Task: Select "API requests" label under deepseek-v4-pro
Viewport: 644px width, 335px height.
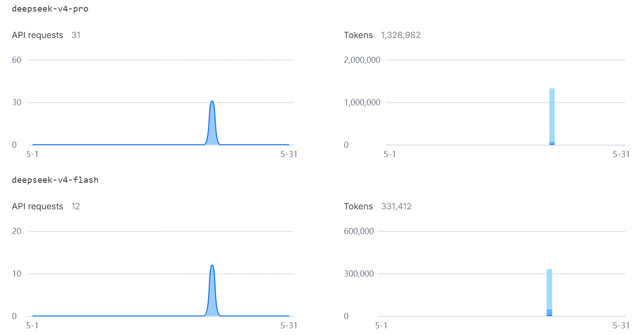Action: (x=38, y=35)
